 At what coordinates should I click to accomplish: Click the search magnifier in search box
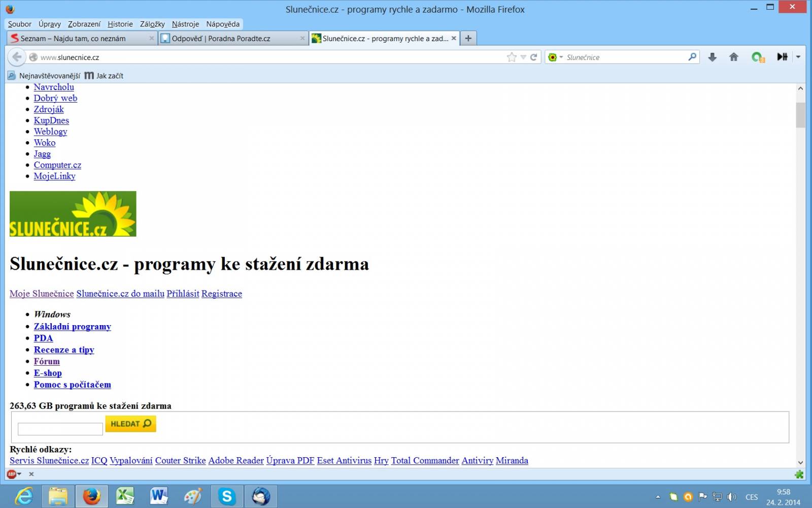(692, 57)
